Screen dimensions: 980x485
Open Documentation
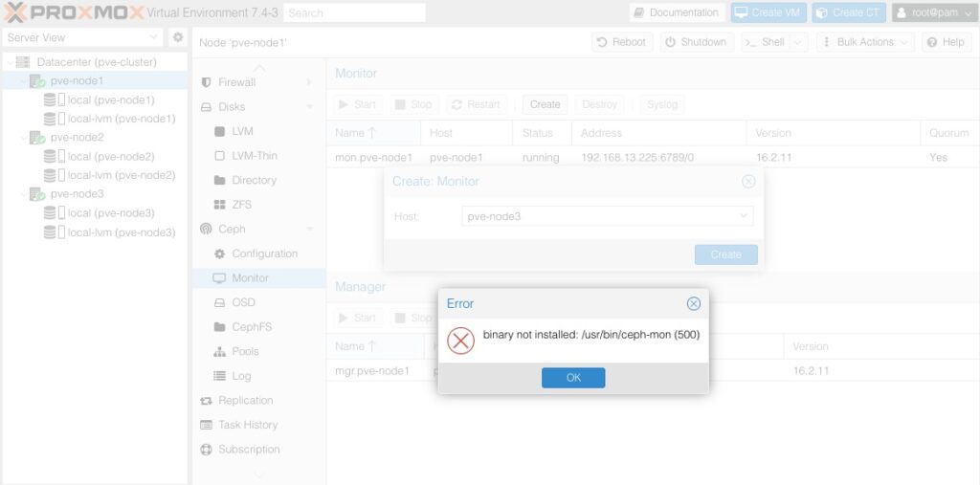[x=677, y=12]
